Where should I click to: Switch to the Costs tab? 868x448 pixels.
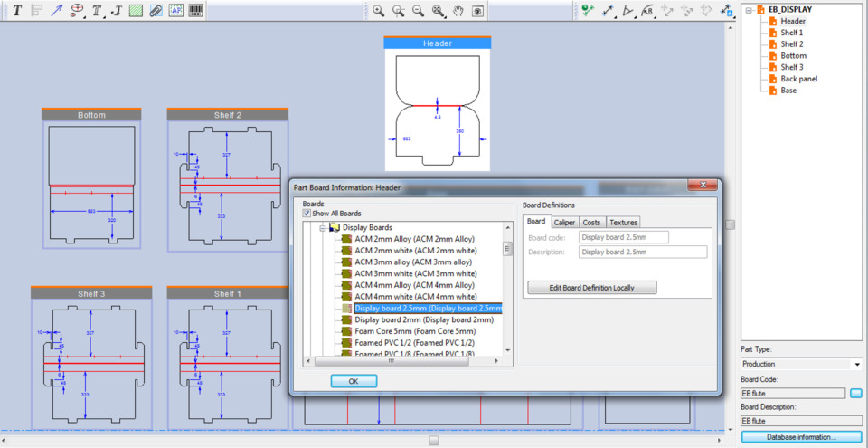[591, 222]
